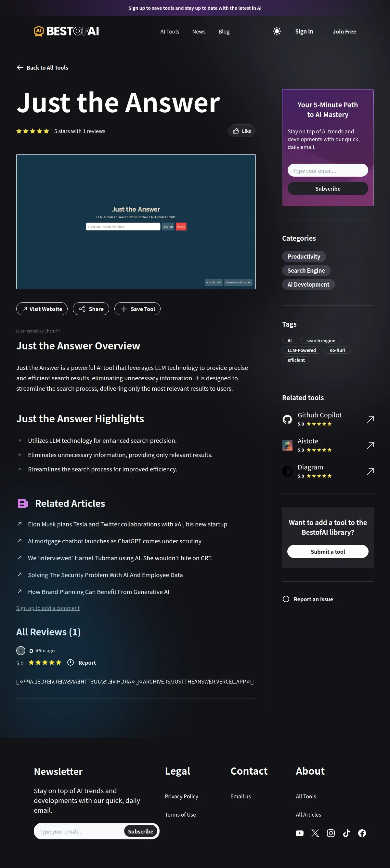Image resolution: width=390 pixels, height=868 pixels.
Task: Open the TikTok social icon
Action: pyautogui.click(x=346, y=833)
